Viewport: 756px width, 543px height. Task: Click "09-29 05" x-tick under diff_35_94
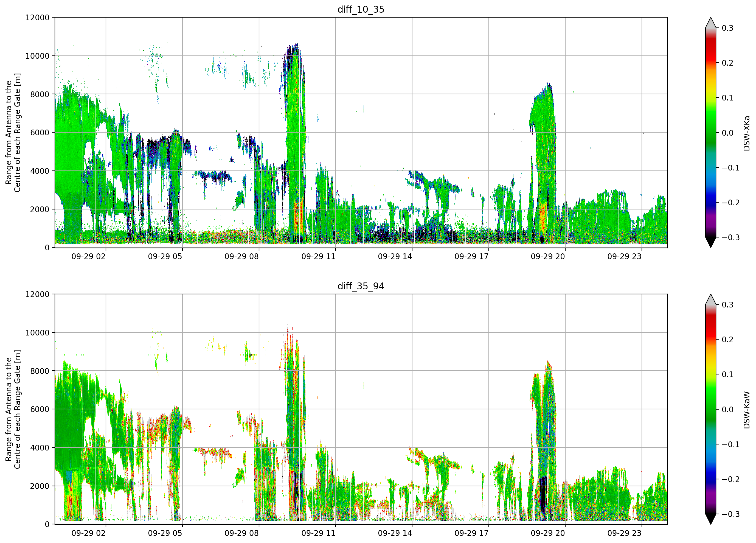pos(165,533)
